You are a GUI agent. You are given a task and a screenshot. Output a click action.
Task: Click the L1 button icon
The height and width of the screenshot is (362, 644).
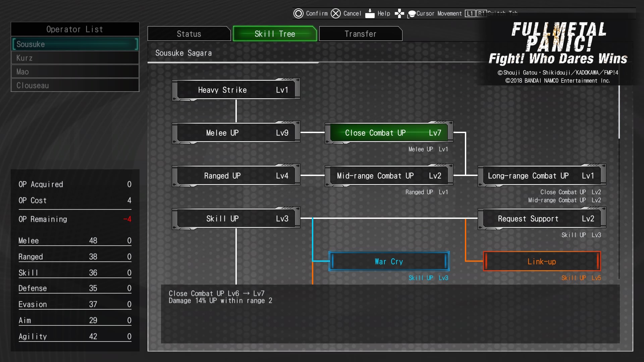[470, 13]
